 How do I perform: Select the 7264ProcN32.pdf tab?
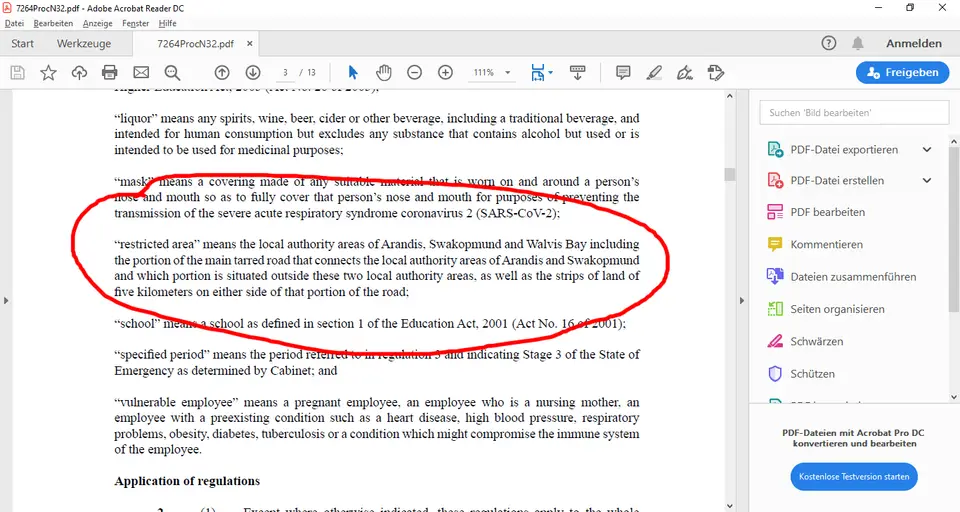[195, 43]
